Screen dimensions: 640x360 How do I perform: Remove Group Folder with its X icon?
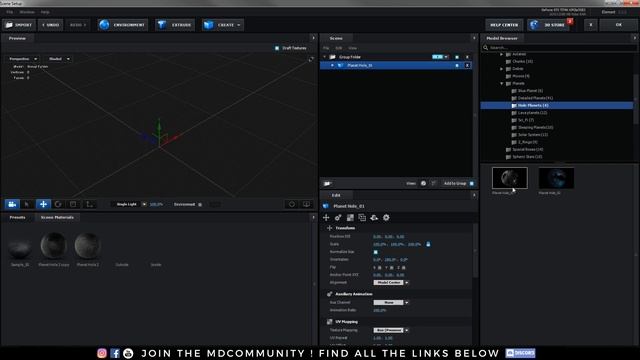point(467,57)
